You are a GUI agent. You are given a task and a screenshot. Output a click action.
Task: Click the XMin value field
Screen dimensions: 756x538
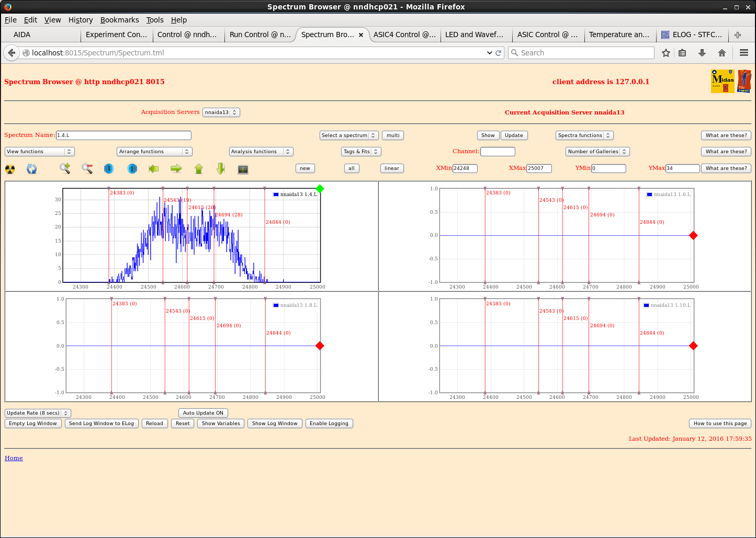point(465,168)
